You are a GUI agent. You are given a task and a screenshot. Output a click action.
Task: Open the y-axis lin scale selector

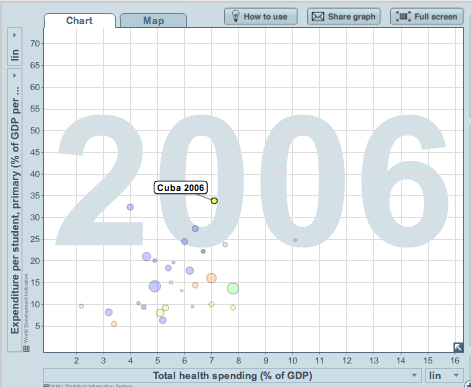click(15, 47)
